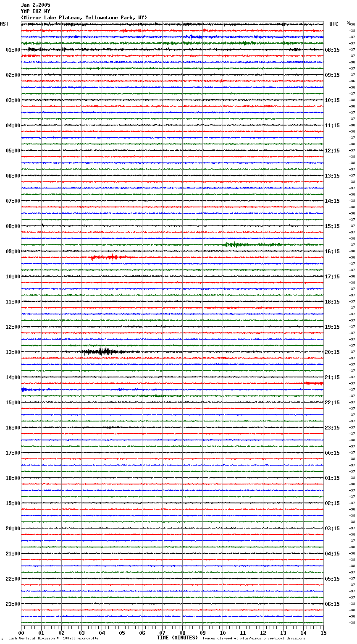
Task: Pick the 06:15 UTC time label
Action: [x=332, y=604]
